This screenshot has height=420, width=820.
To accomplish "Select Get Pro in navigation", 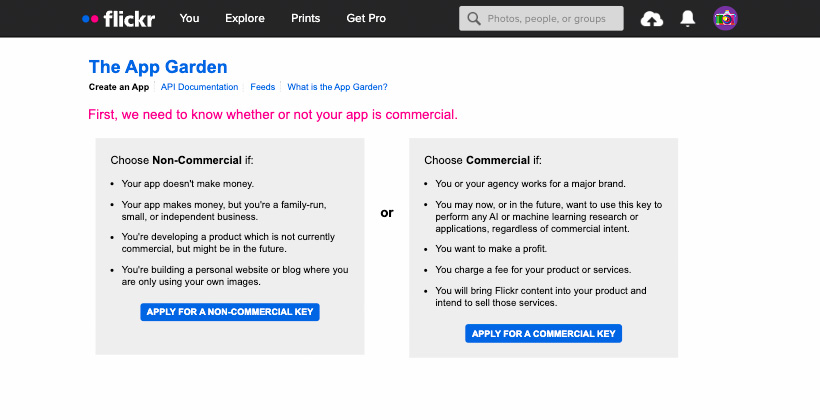I will (366, 18).
